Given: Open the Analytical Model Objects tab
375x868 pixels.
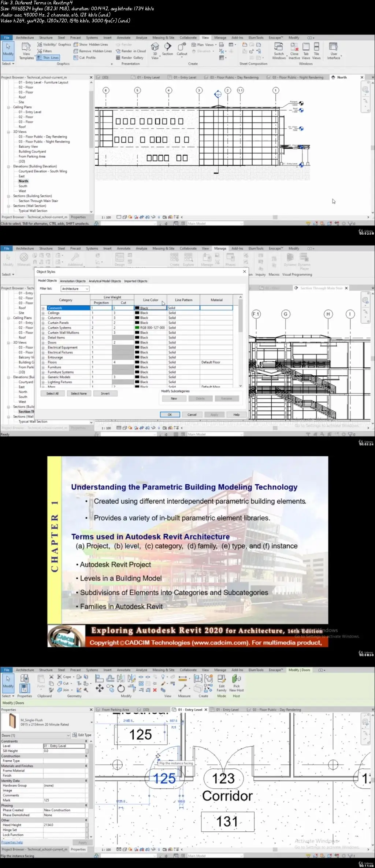Looking at the screenshot, I should [105, 281].
